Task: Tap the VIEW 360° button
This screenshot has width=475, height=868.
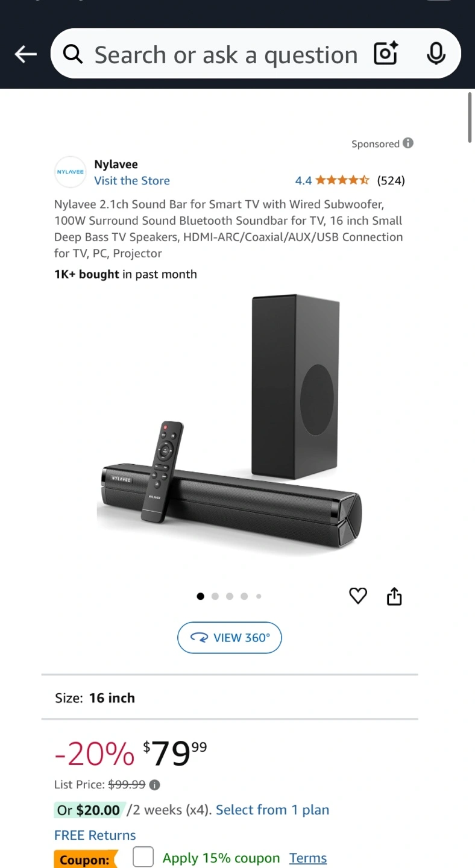Action: [230, 638]
